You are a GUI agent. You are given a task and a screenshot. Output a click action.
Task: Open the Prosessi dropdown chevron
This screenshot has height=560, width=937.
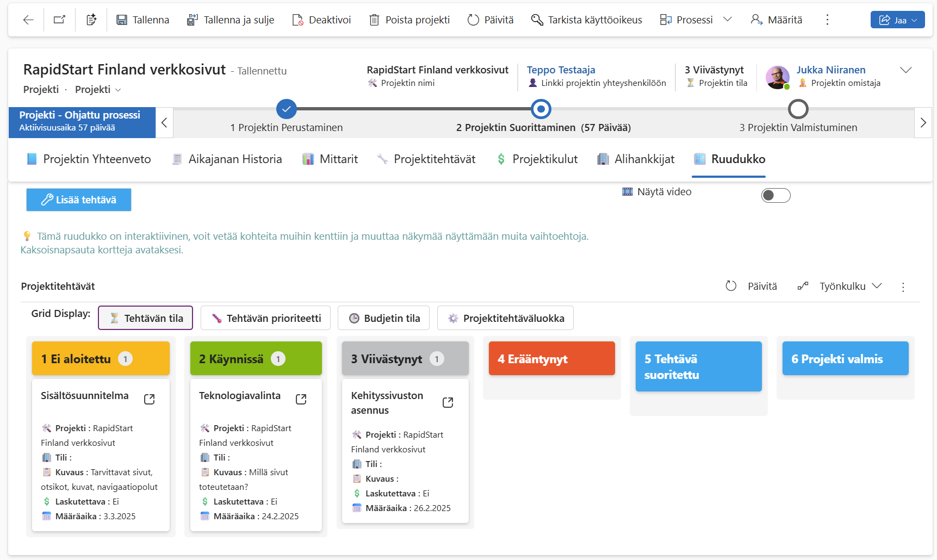pyautogui.click(x=728, y=20)
